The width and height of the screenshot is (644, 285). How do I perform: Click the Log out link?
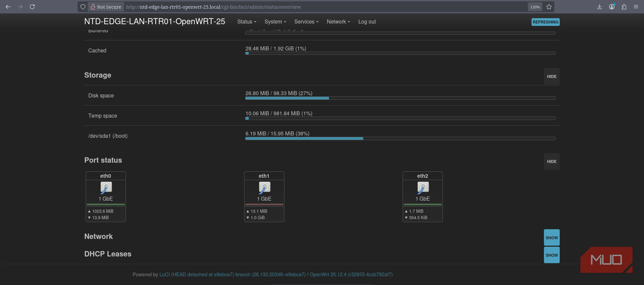pos(367,22)
